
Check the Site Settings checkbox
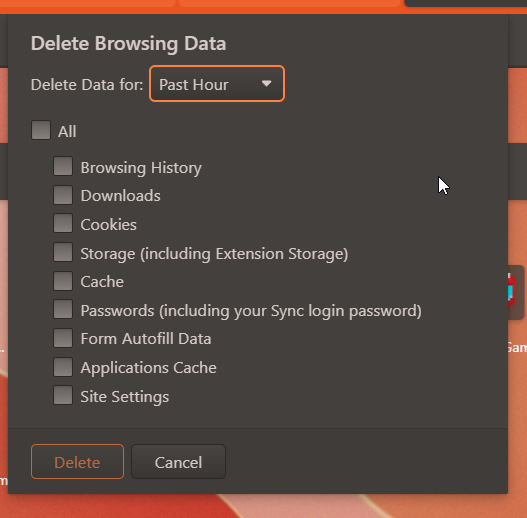point(63,395)
